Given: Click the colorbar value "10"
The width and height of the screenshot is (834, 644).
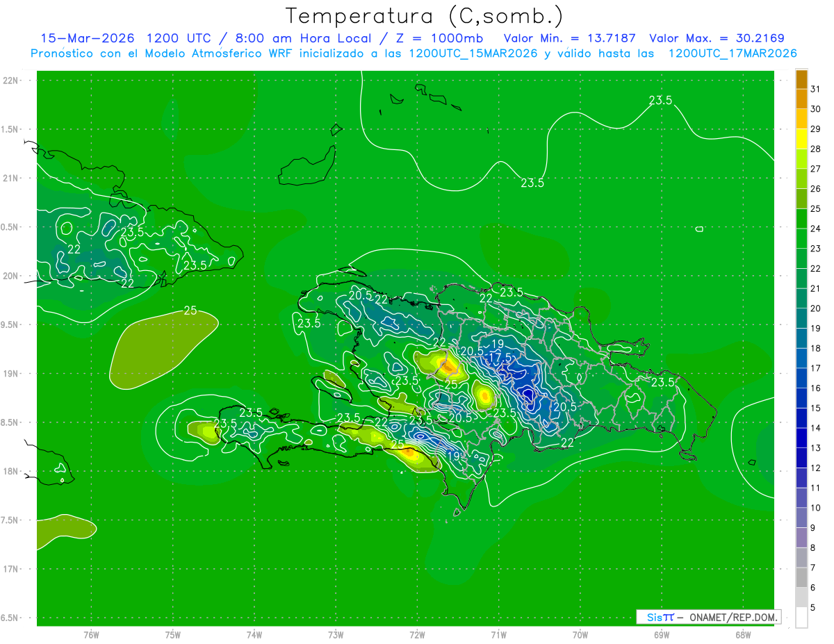Looking at the screenshot, I should (817, 508).
